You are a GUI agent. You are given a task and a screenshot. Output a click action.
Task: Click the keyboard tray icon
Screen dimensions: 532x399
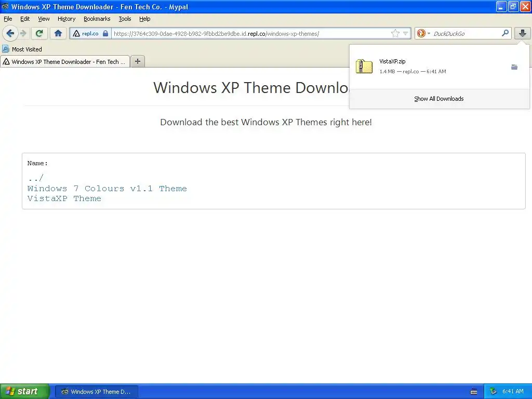pos(474,392)
